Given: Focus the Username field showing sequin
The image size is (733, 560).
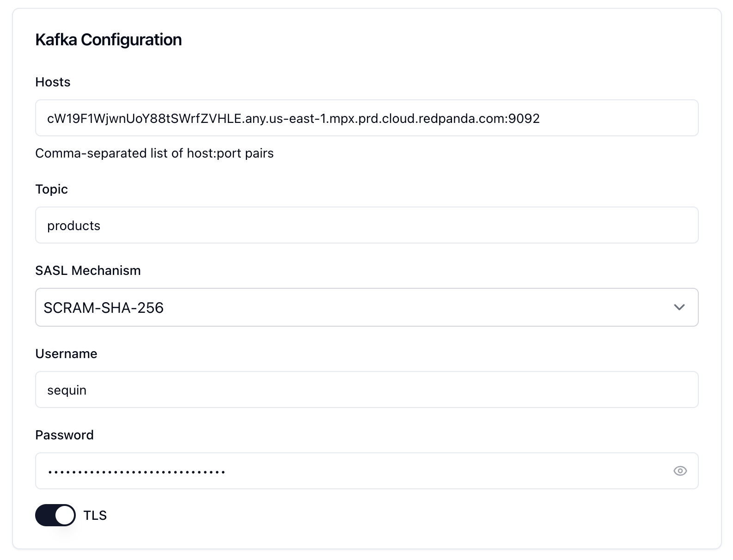Looking at the screenshot, I should [x=366, y=390].
